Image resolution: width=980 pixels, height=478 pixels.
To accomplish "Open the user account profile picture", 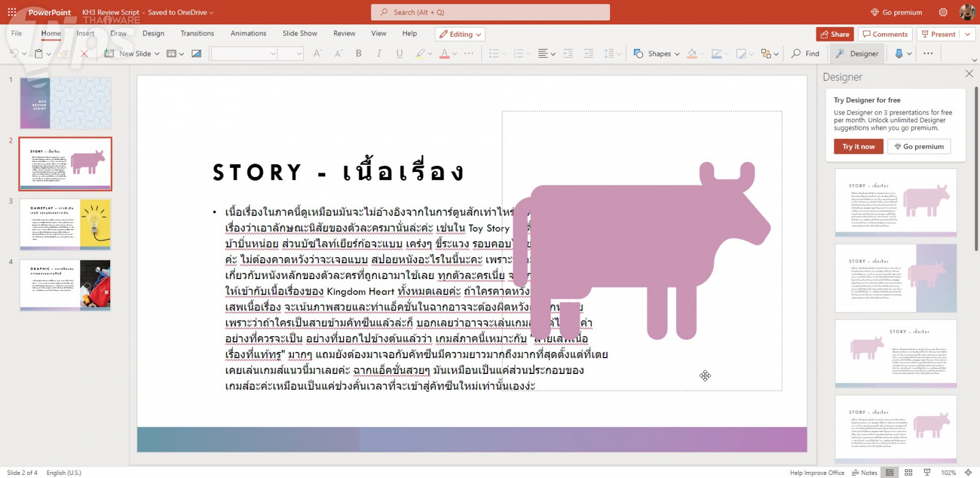I will point(967,12).
